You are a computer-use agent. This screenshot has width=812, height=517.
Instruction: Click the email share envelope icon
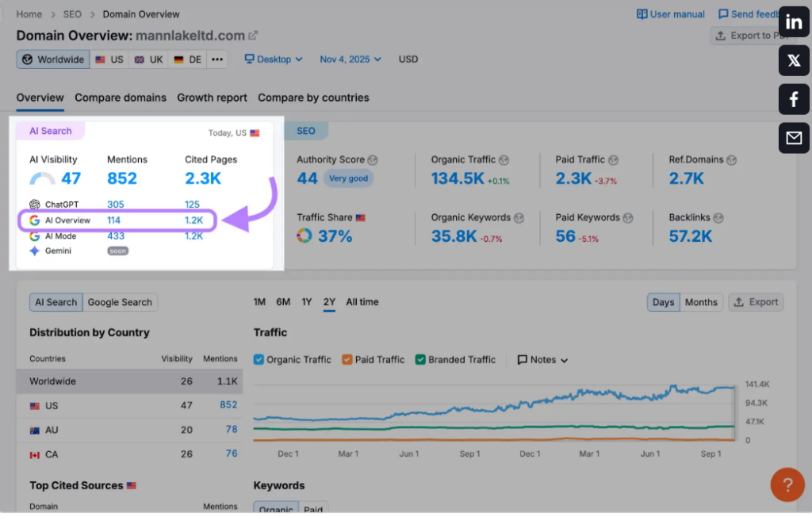pos(794,138)
